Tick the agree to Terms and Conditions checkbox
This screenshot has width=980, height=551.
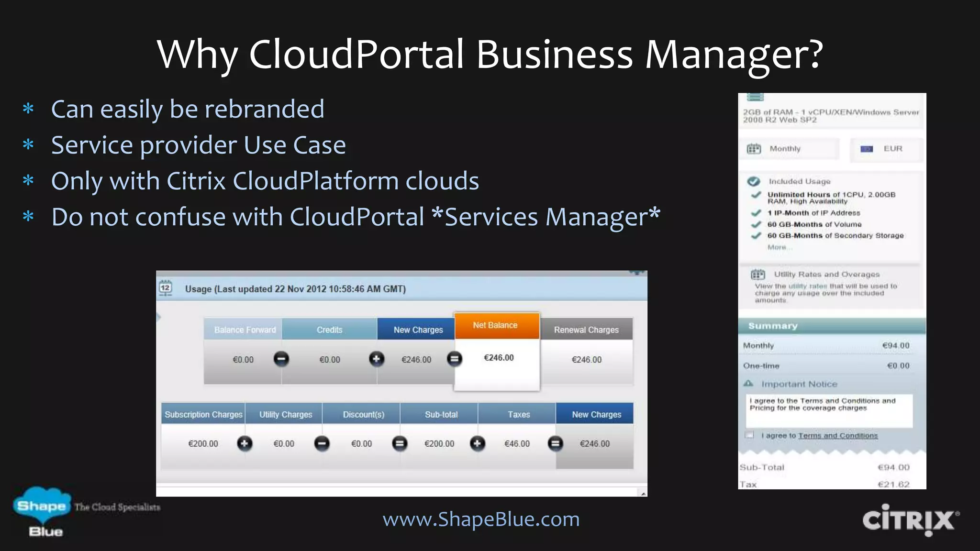click(x=749, y=435)
